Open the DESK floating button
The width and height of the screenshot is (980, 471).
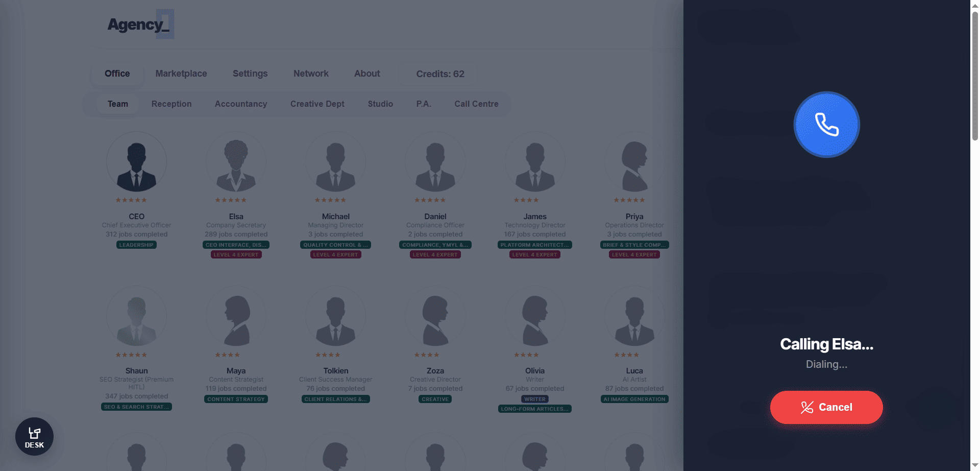pyautogui.click(x=34, y=437)
